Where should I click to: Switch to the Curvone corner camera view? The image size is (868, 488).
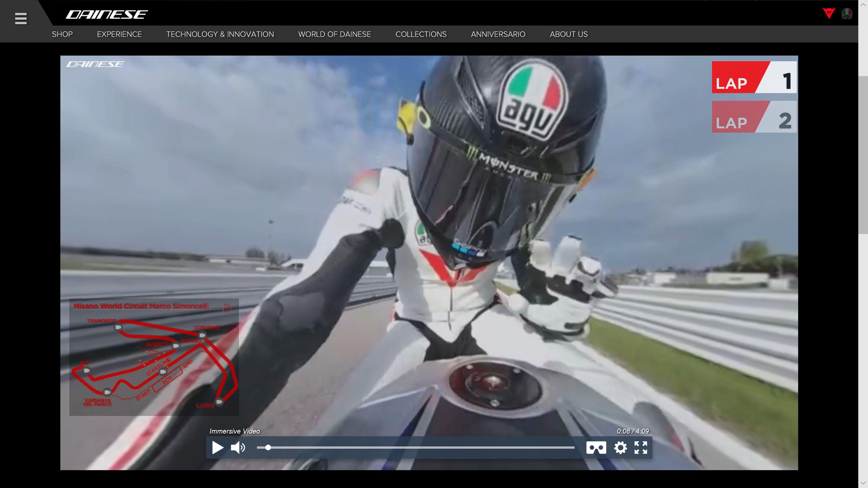203,335
